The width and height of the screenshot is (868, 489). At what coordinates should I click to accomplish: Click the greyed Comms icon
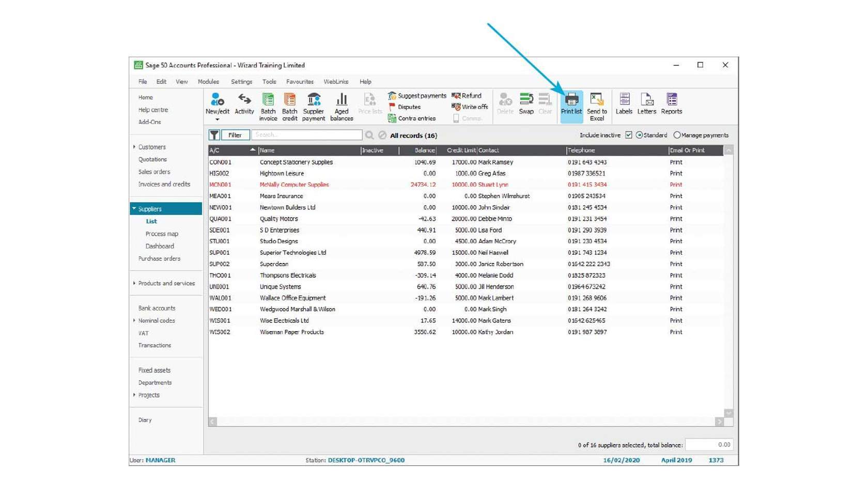(x=456, y=118)
